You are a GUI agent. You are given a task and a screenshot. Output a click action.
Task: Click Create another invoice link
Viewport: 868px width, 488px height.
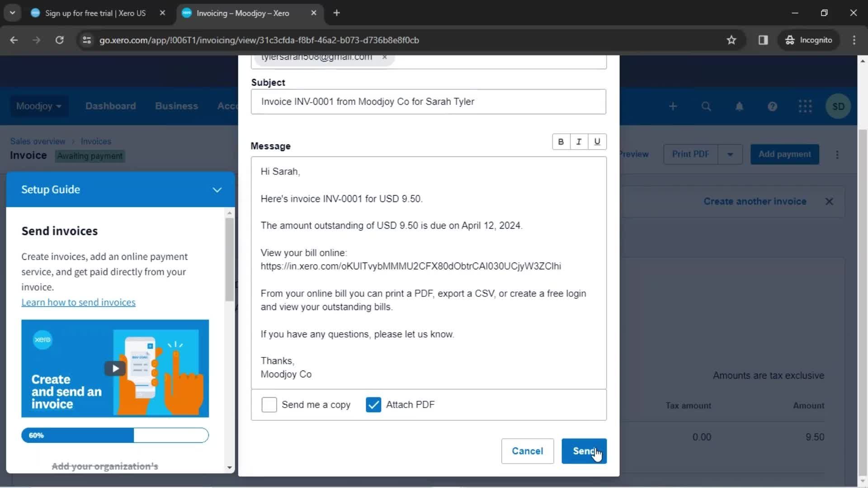(755, 202)
